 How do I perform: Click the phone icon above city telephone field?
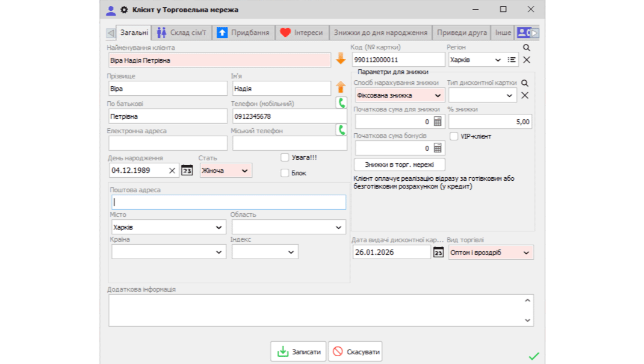tap(341, 130)
